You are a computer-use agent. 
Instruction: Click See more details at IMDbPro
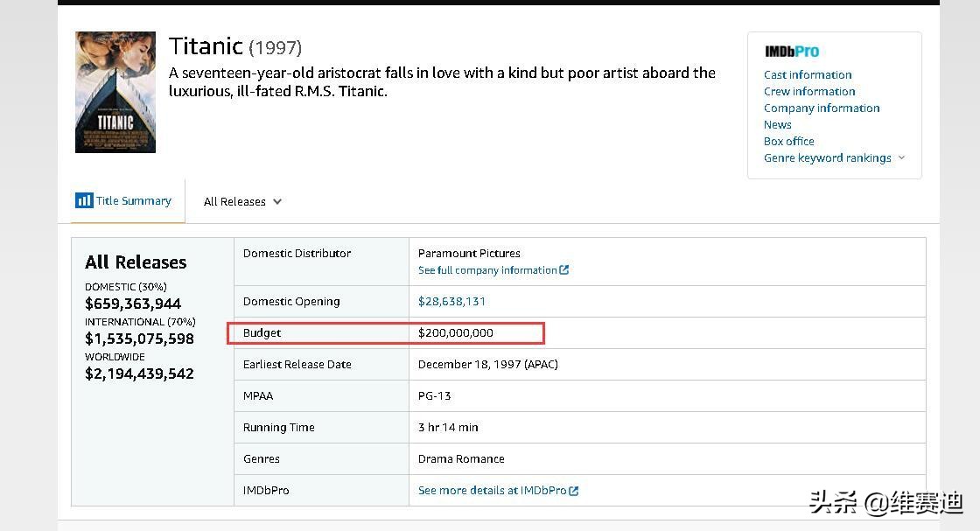(x=493, y=491)
